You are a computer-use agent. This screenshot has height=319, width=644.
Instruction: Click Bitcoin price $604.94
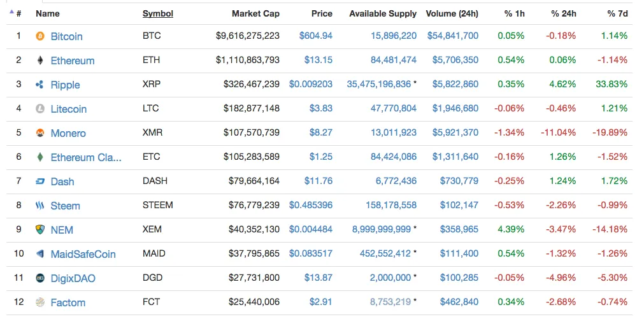[316, 36]
